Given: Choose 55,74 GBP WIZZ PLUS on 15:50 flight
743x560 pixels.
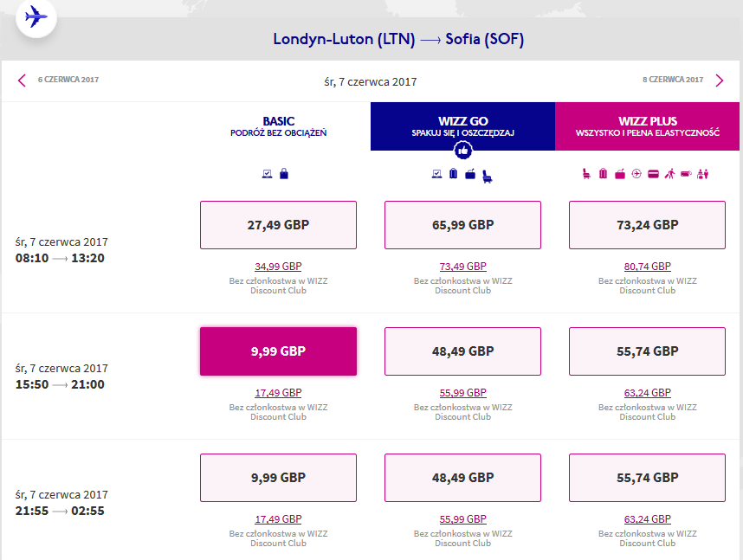Looking at the screenshot, I should coord(647,351).
